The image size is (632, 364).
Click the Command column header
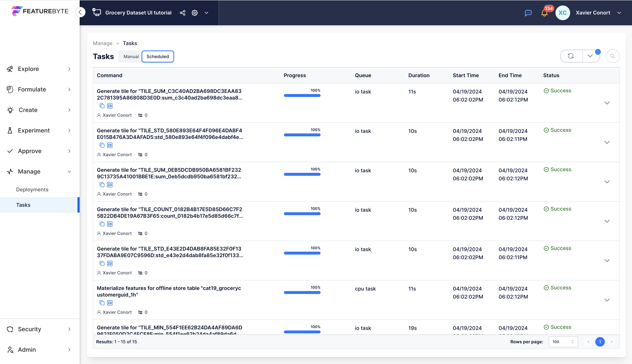pos(109,75)
